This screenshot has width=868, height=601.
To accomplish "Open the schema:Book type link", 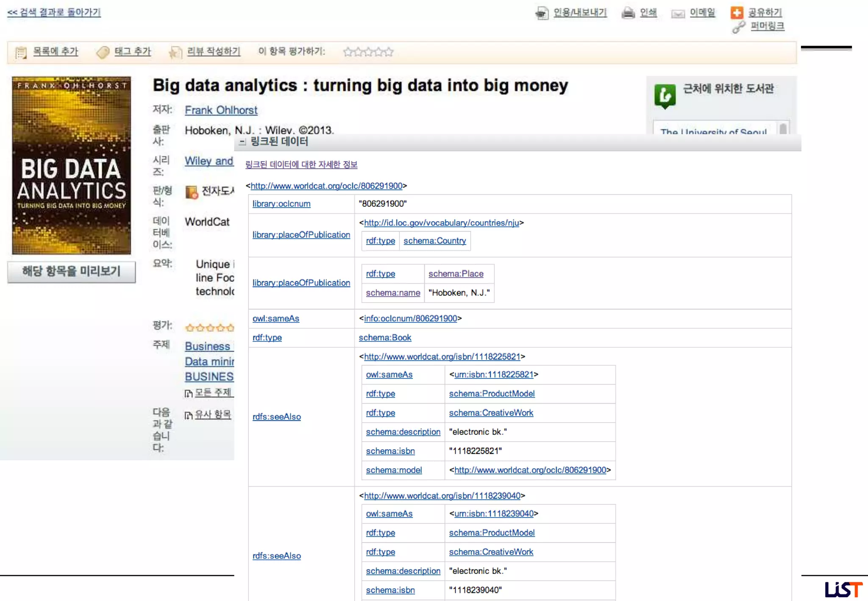I will (384, 338).
